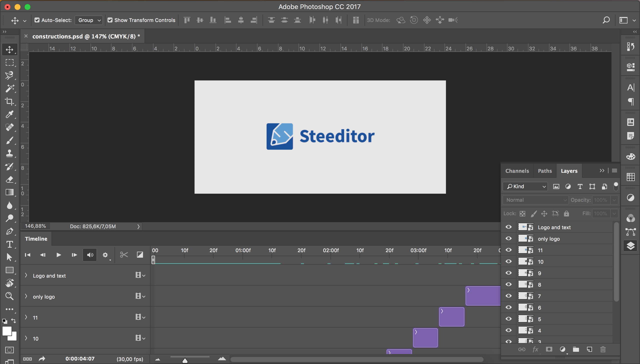This screenshot has height=364, width=640.
Task: Uncheck the Auto-Select checkbox
Action: [x=37, y=20]
